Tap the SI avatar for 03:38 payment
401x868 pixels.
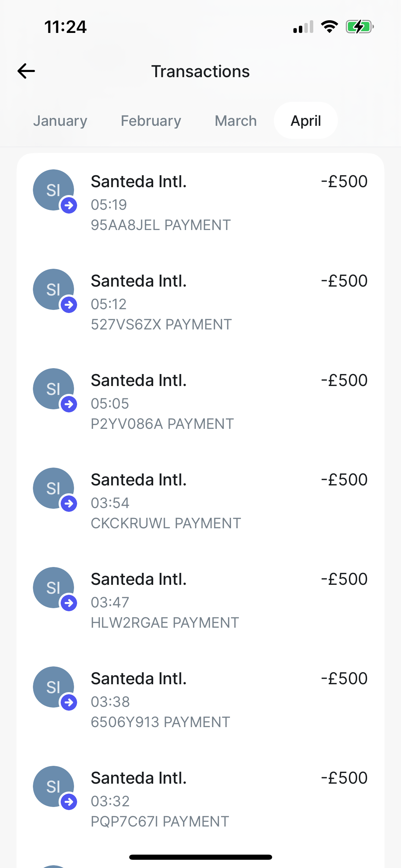(x=53, y=687)
